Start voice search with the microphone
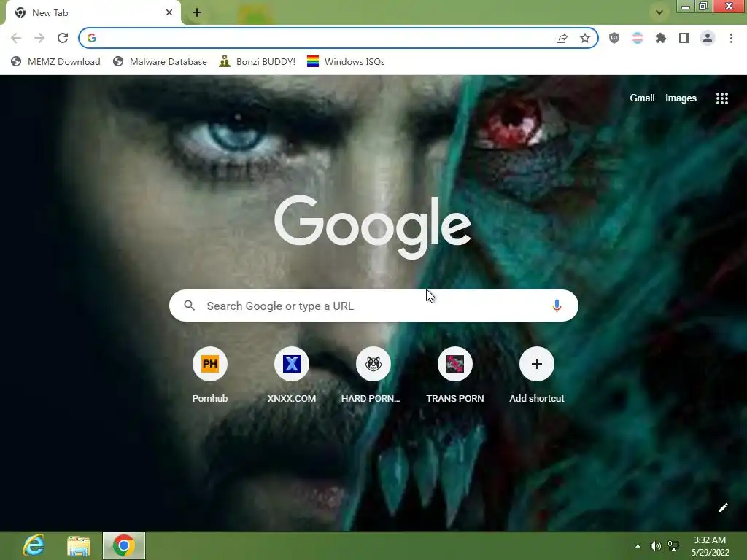Image resolution: width=747 pixels, height=560 pixels. point(557,306)
